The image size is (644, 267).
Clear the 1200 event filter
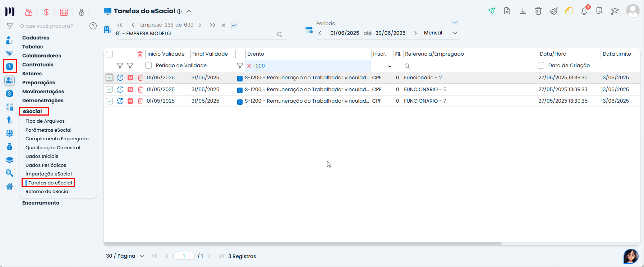(249, 66)
